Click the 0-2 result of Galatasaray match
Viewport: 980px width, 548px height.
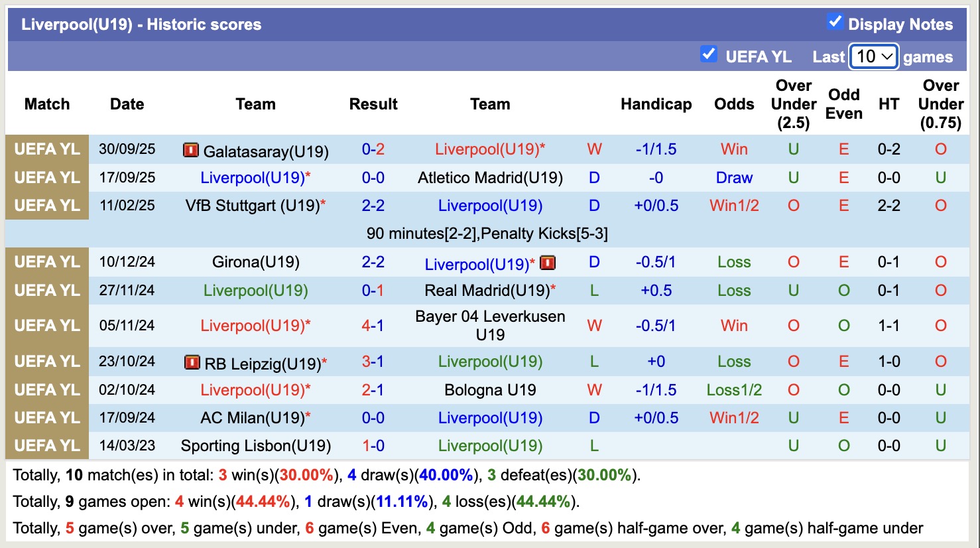tap(373, 149)
